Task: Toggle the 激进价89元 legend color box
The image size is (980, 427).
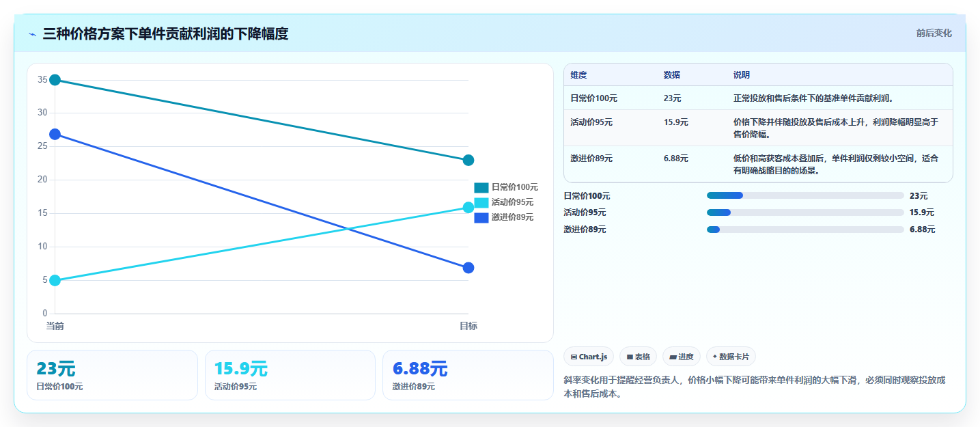Action: pyautogui.click(x=481, y=217)
